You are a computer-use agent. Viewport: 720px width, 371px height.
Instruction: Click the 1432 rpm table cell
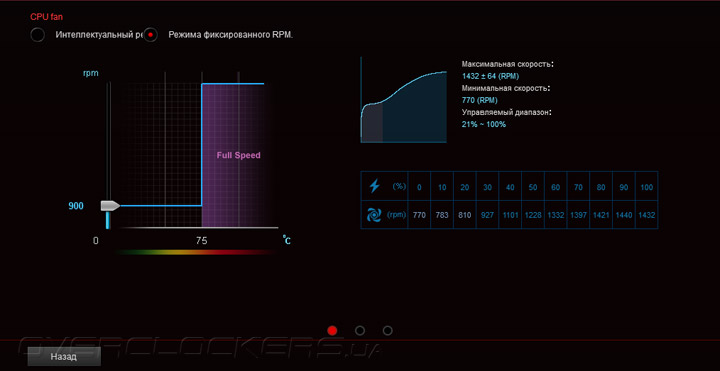(647, 214)
